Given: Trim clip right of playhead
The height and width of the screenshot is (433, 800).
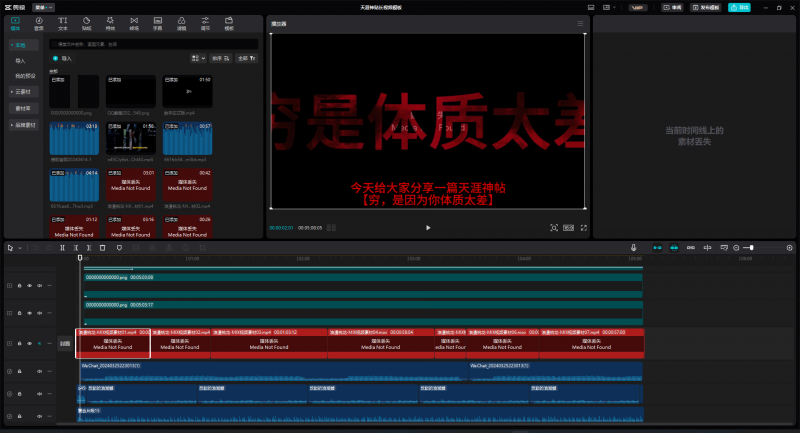Looking at the screenshot, I should click(x=89, y=248).
